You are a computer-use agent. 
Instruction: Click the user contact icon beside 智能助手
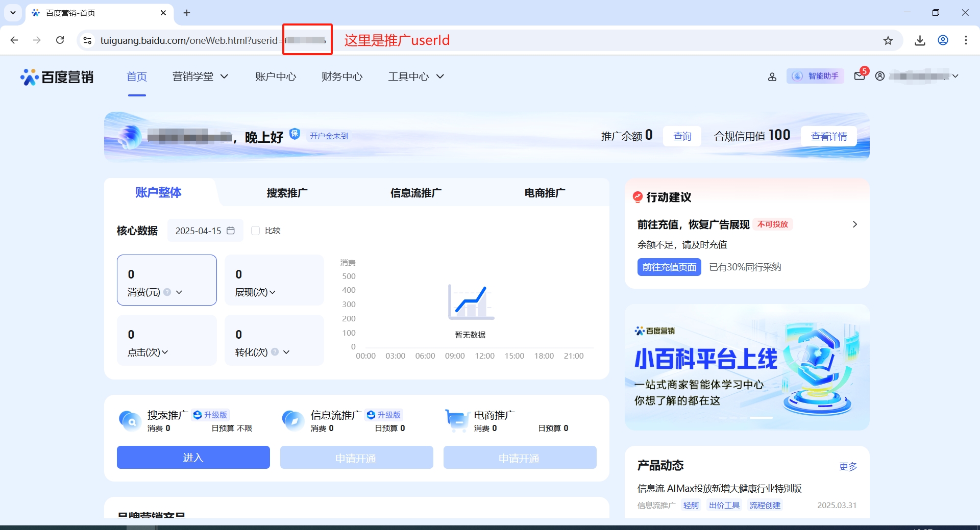(772, 77)
